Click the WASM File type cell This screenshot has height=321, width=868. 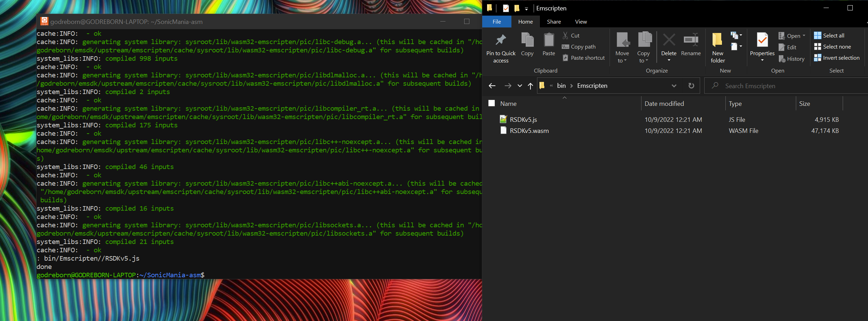743,131
